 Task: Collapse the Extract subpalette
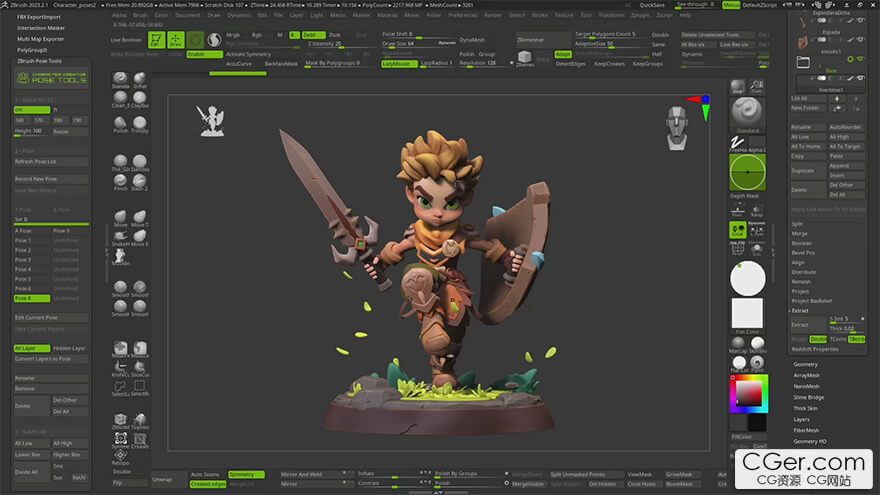point(800,310)
